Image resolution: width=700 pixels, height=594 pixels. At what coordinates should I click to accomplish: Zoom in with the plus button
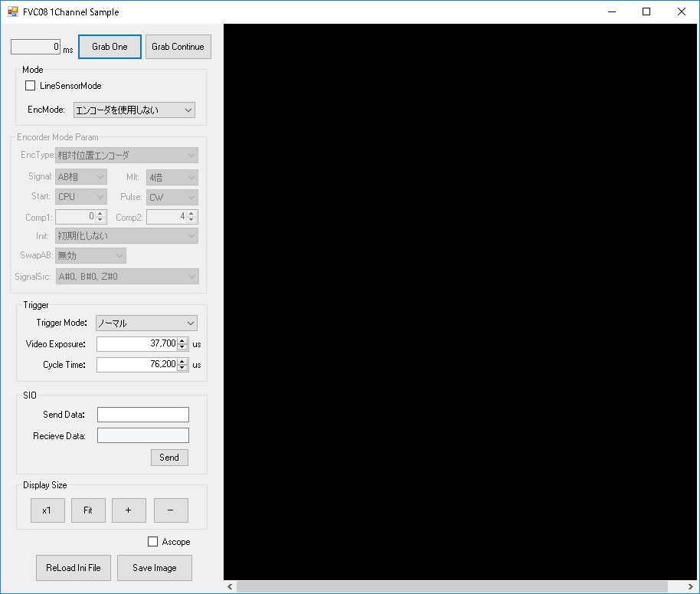(x=129, y=510)
